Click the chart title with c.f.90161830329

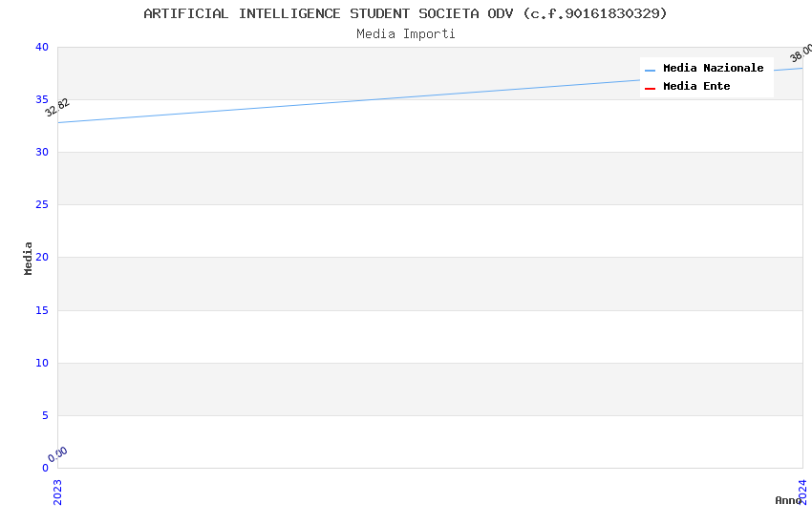(x=406, y=13)
